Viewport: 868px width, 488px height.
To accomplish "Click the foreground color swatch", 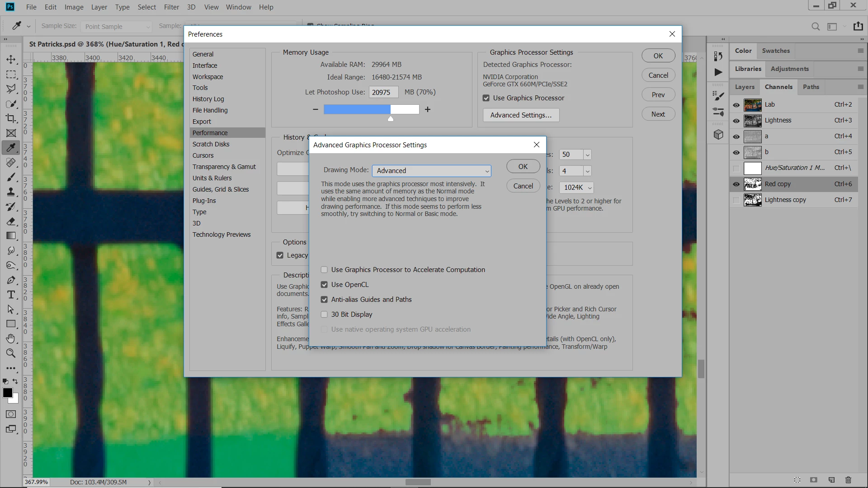I will pyautogui.click(x=8, y=393).
